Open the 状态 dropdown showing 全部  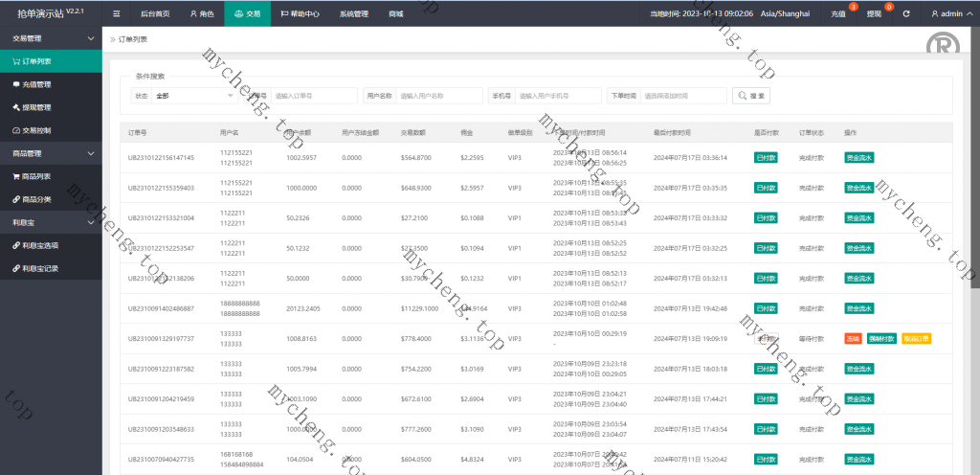[194, 96]
